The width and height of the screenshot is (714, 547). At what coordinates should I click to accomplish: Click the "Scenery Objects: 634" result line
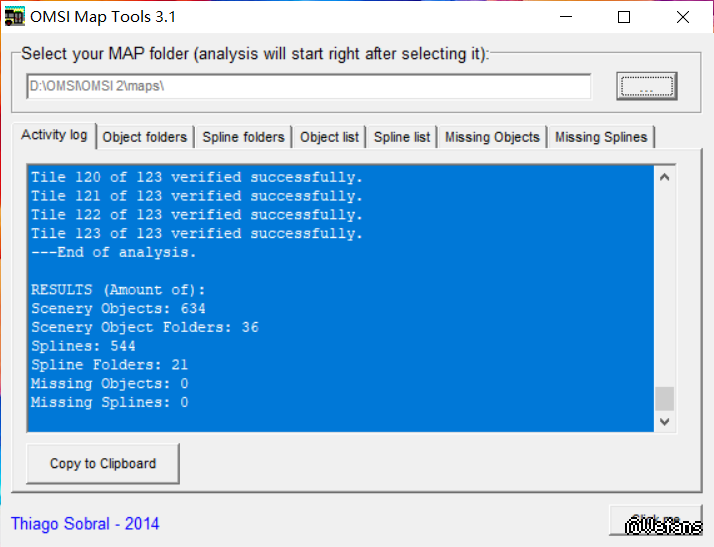(x=118, y=309)
